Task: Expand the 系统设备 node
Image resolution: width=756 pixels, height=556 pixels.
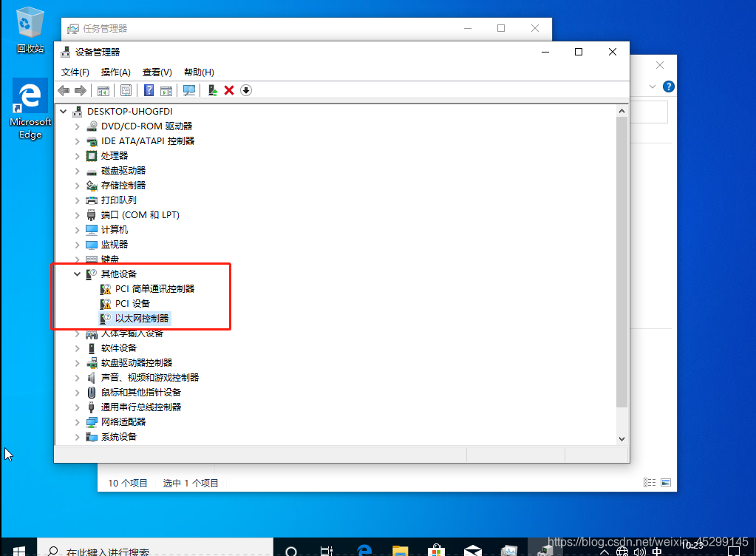Action: pyautogui.click(x=77, y=437)
